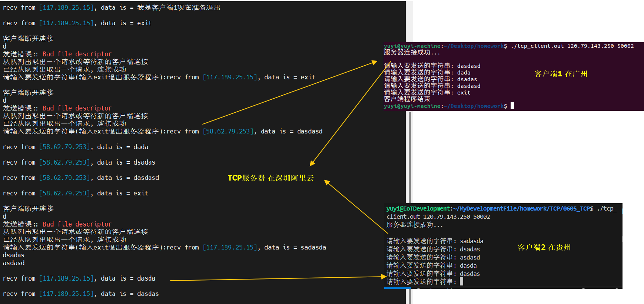The image size is (644, 304).
Task: Click the yuyi@IoTDevelopment prompt username
Action: tap(418, 209)
